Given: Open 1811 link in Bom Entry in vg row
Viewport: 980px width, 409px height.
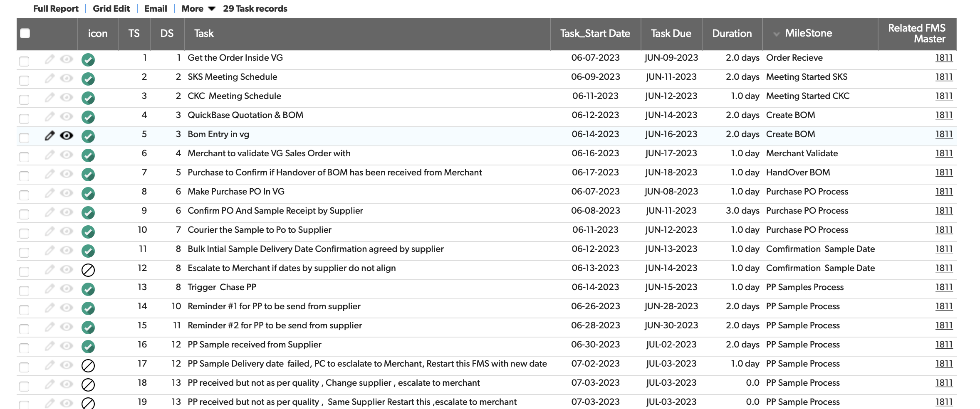Looking at the screenshot, I should coord(944,134).
